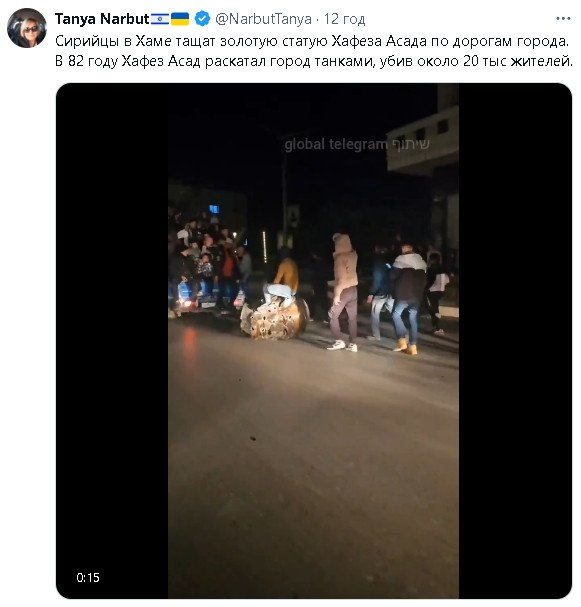Click the empty road area to play video
The width and height of the screenshot is (581, 607).
[x=314, y=465]
